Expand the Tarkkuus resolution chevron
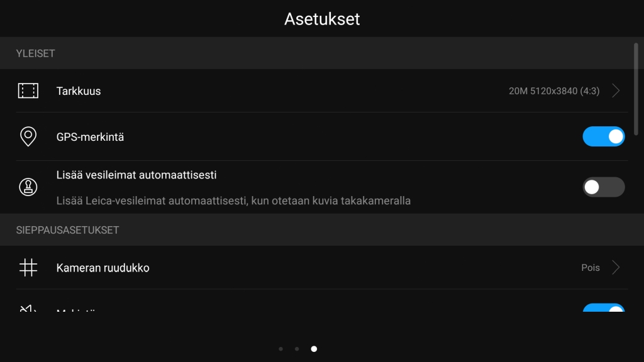The image size is (644, 362). [x=616, y=91]
